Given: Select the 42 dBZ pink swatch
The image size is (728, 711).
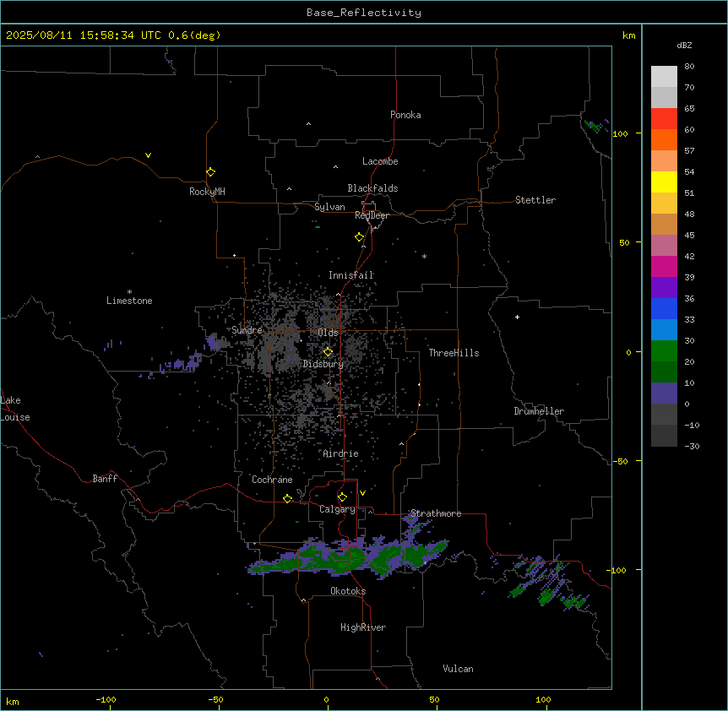Looking at the screenshot, I should tap(664, 245).
